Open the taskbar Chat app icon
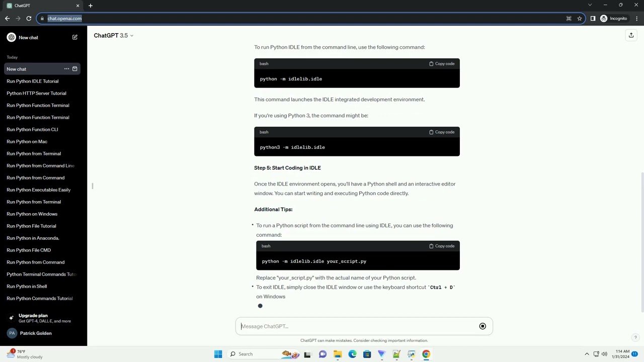This screenshot has width=644, height=362. [323, 354]
